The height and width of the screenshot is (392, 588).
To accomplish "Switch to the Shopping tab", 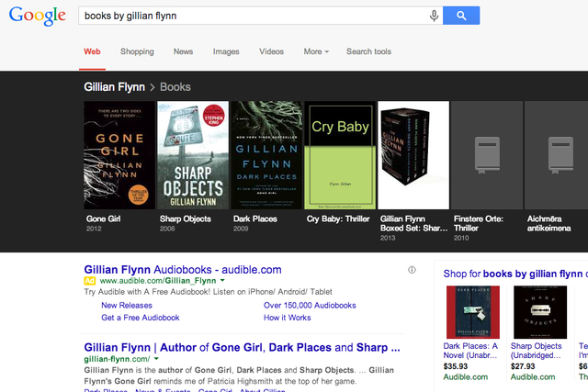I will click(x=137, y=51).
